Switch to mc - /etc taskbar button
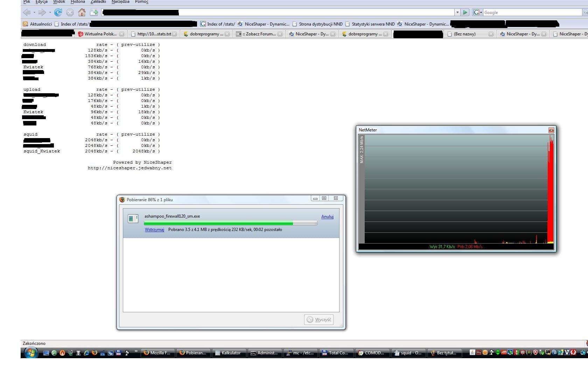 (x=301, y=353)
